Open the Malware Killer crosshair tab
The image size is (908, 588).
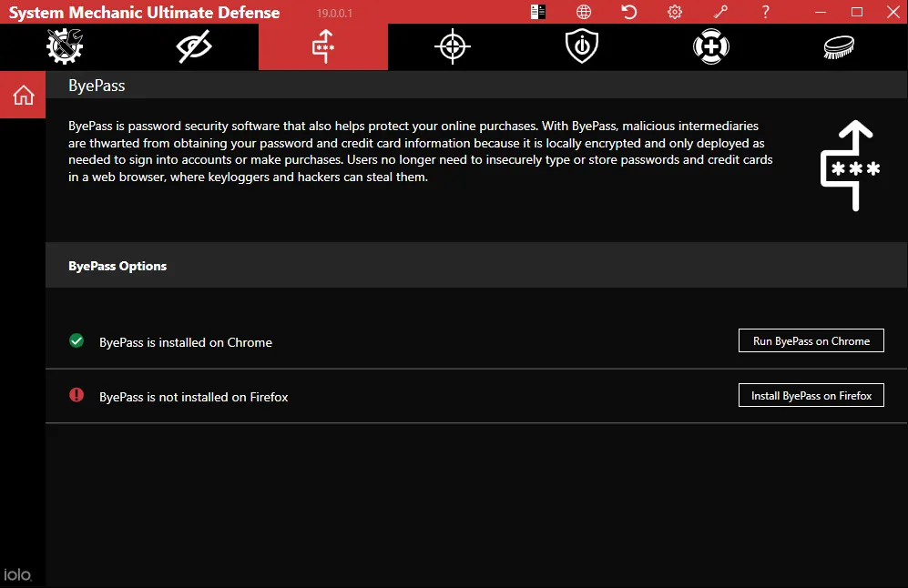(x=453, y=46)
